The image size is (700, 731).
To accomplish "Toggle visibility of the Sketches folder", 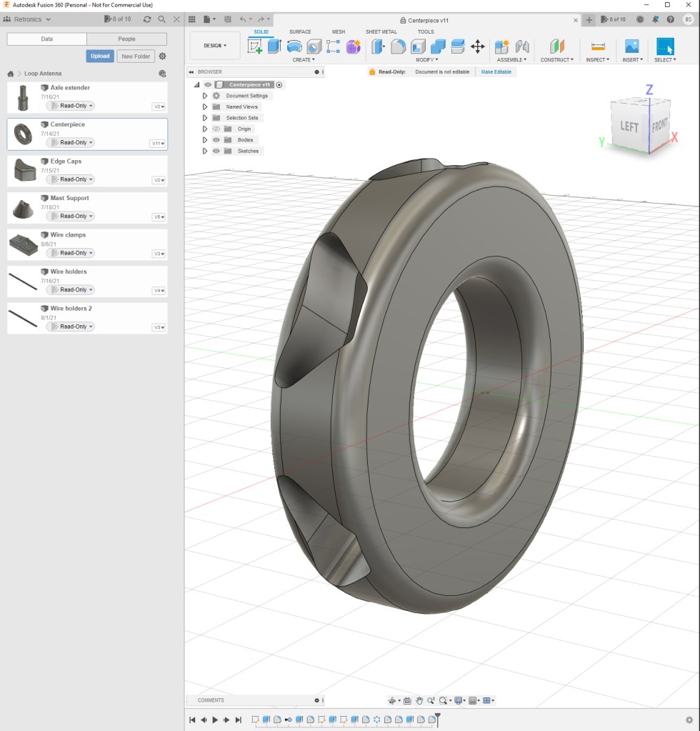I will [x=216, y=151].
